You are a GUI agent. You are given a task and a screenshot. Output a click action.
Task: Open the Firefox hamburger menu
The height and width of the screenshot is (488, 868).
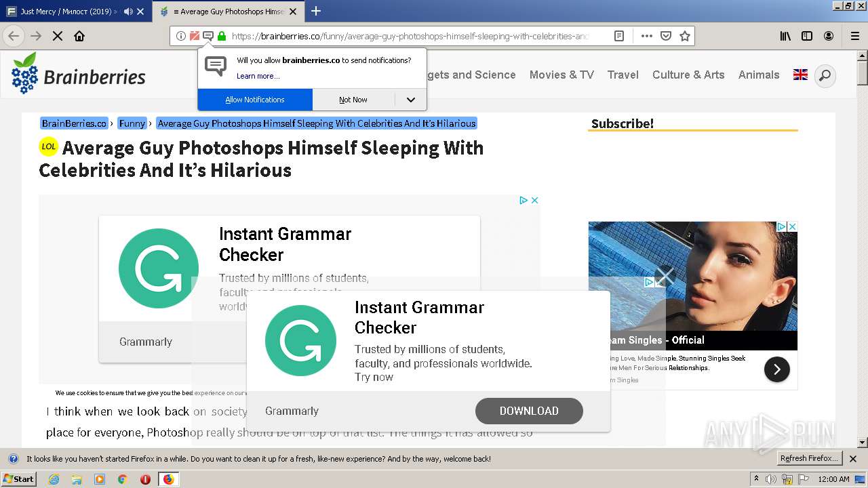(x=855, y=36)
